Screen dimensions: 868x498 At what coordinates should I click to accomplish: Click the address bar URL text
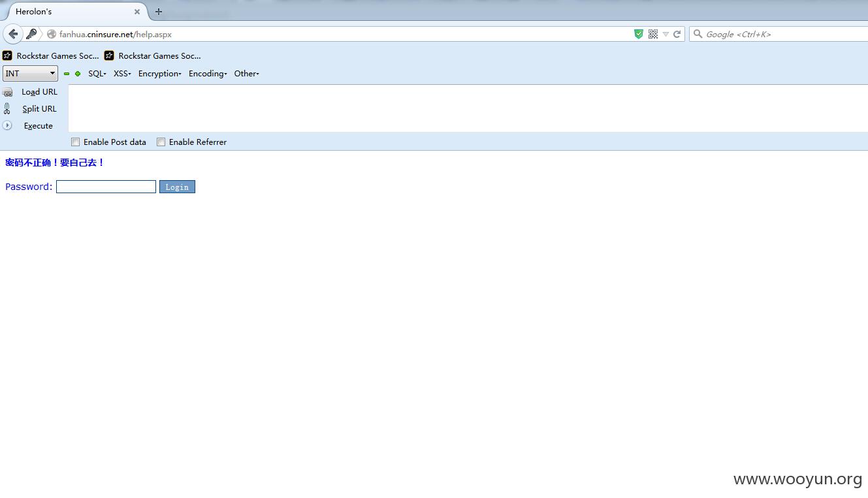click(116, 34)
